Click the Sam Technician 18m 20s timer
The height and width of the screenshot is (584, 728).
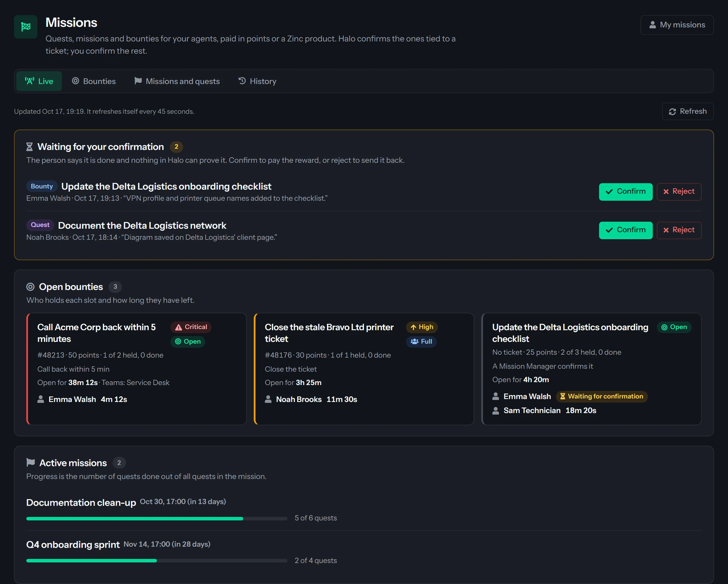click(x=581, y=410)
